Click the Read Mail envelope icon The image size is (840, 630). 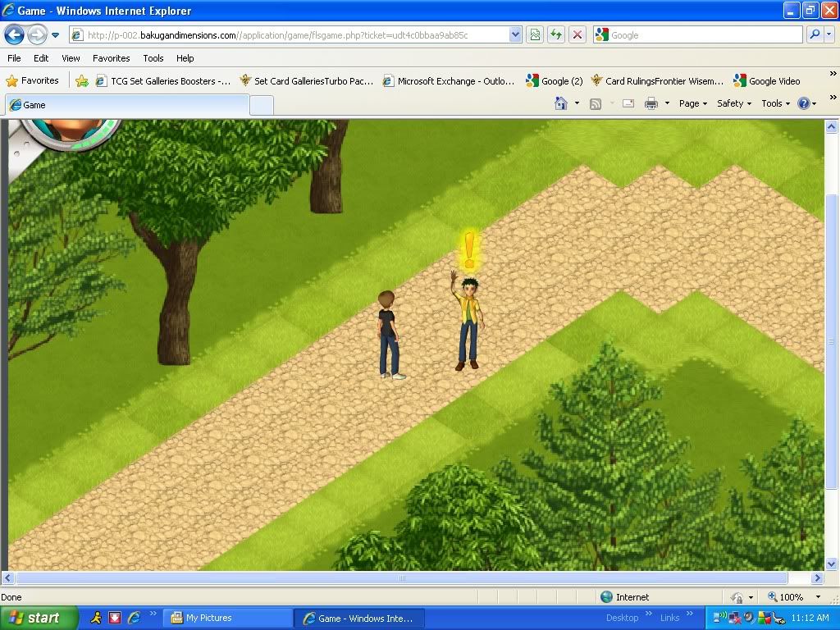click(628, 103)
